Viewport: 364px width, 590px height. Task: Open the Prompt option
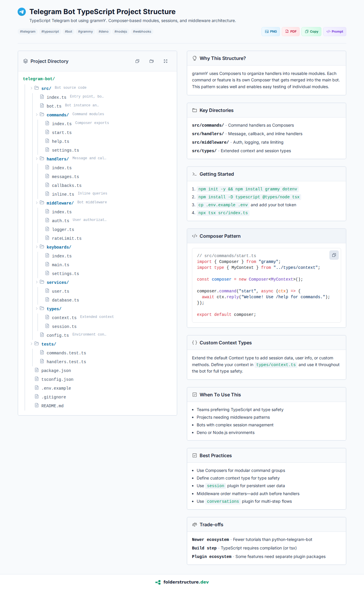[335, 31]
